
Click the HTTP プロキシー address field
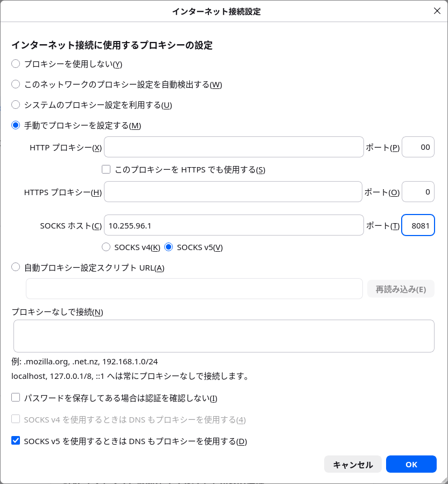tap(234, 147)
